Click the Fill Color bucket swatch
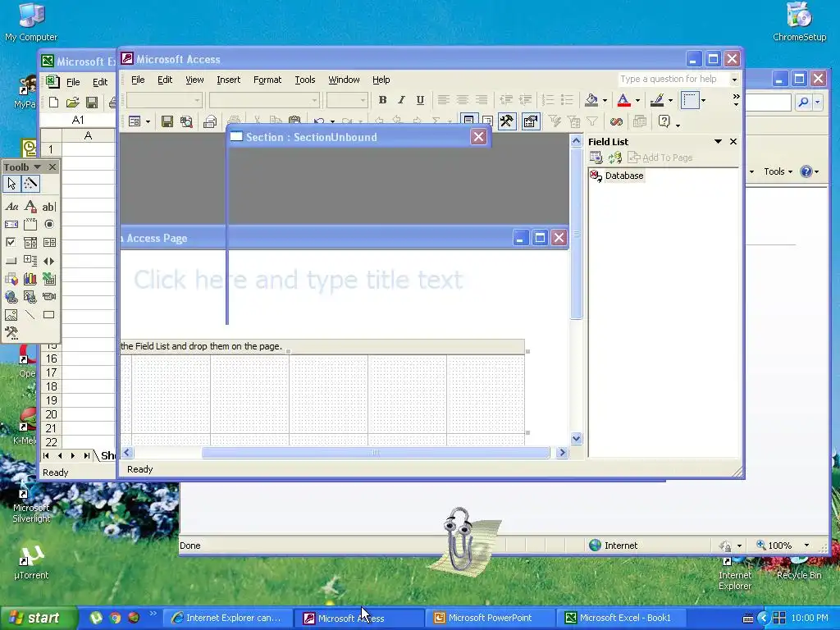Image resolution: width=840 pixels, height=630 pixels. [x=591, y=99]
